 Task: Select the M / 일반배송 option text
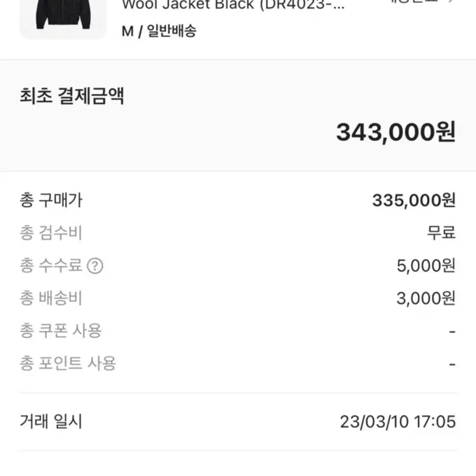[159, 31]
